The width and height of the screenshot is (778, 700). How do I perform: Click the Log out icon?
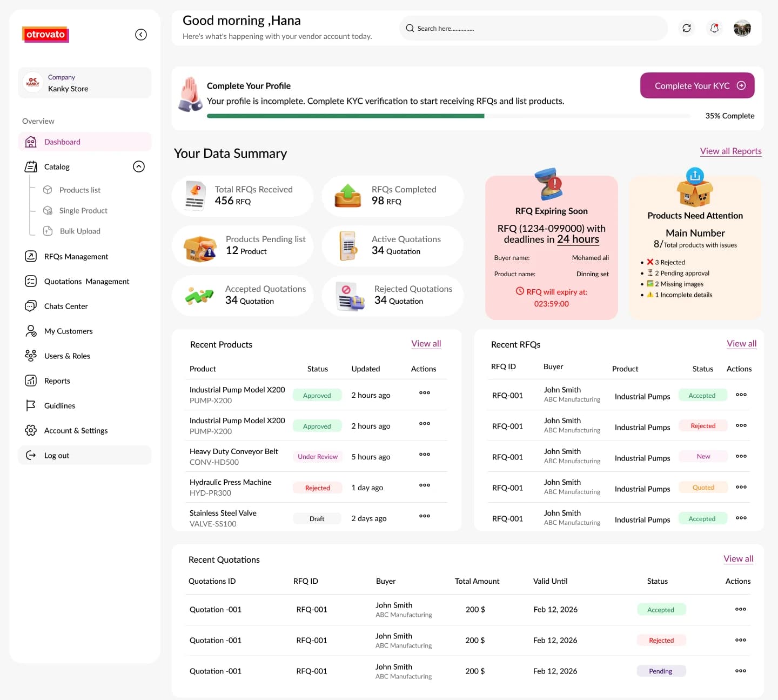pyautogui.click(x=31, y=455)
